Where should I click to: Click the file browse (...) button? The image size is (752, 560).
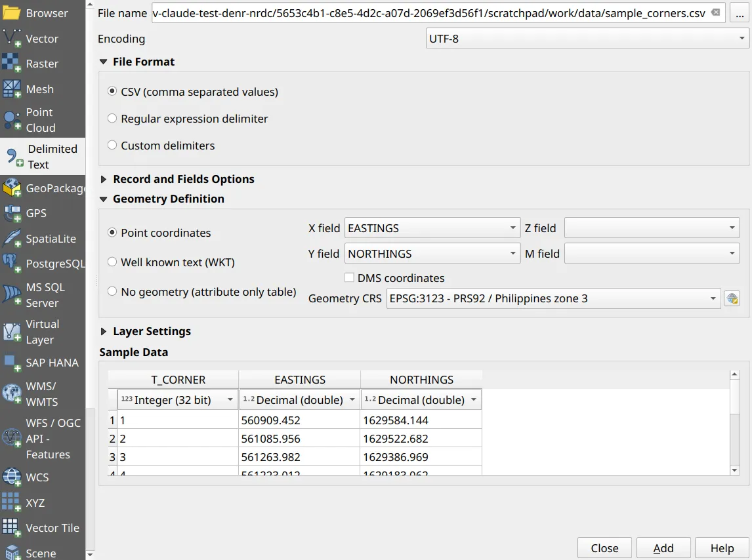(740, 13)
